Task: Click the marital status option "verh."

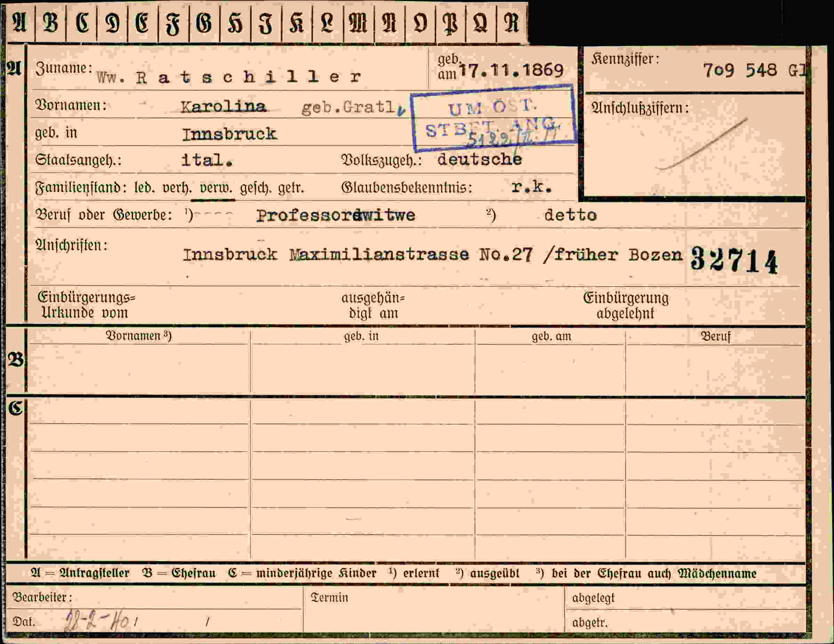Action: [x=177, y=188]
